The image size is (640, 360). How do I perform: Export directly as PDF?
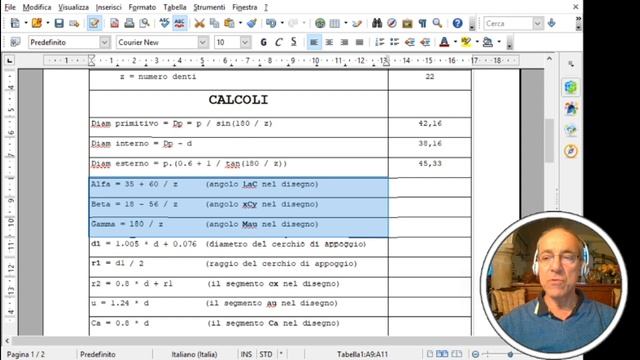pos(114,23)
